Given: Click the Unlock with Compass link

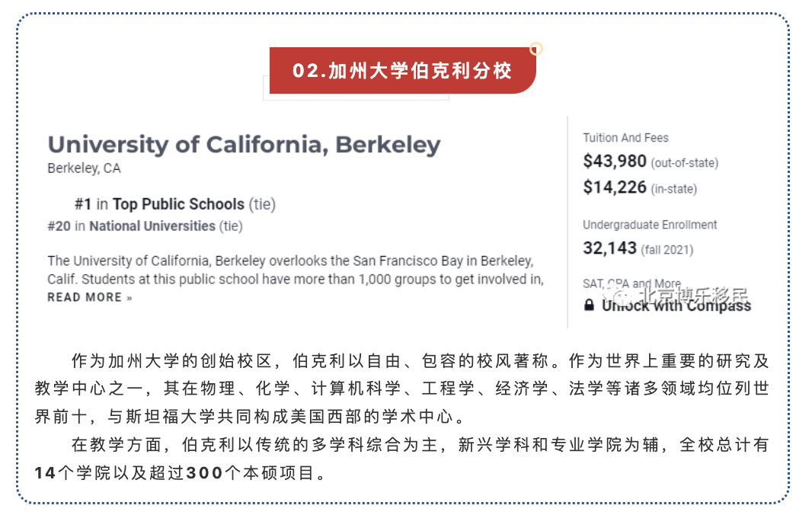Looking at the screenshot, I should [676, 305].
